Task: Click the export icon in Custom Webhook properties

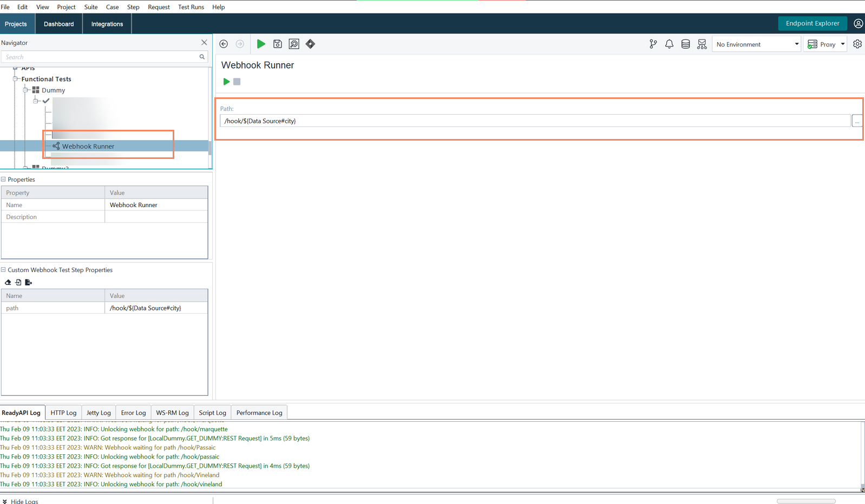Action: coord(29,282)
